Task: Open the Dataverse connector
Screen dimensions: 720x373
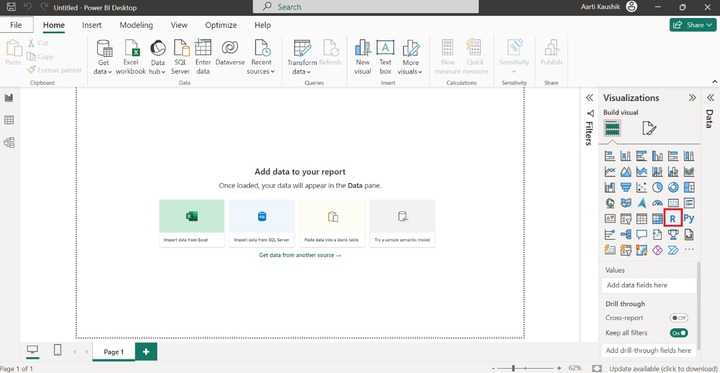Action: pos(230,53)
